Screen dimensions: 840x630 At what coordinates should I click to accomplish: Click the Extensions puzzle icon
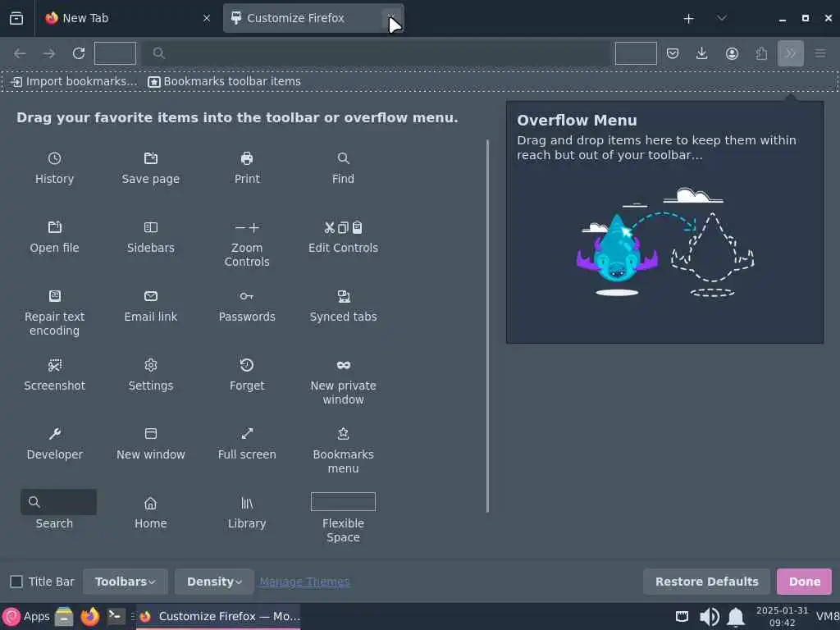[x=761, y=53]
